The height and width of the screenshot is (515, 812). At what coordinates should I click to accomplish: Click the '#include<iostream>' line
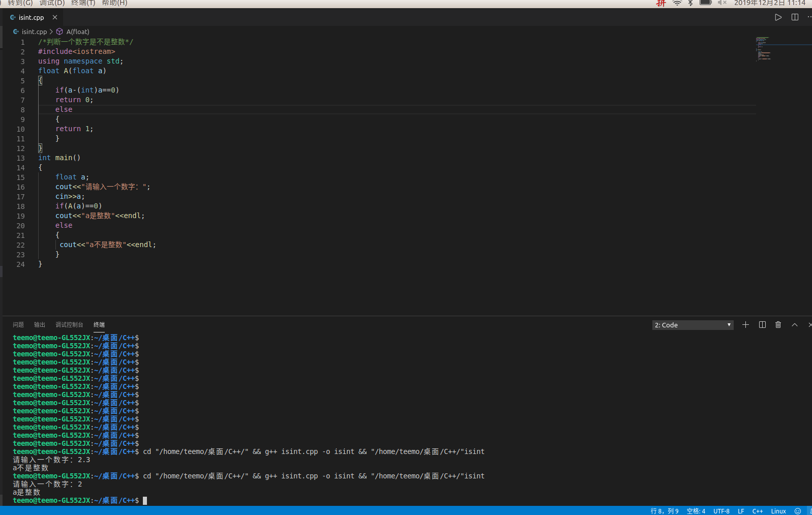[77, 51]
